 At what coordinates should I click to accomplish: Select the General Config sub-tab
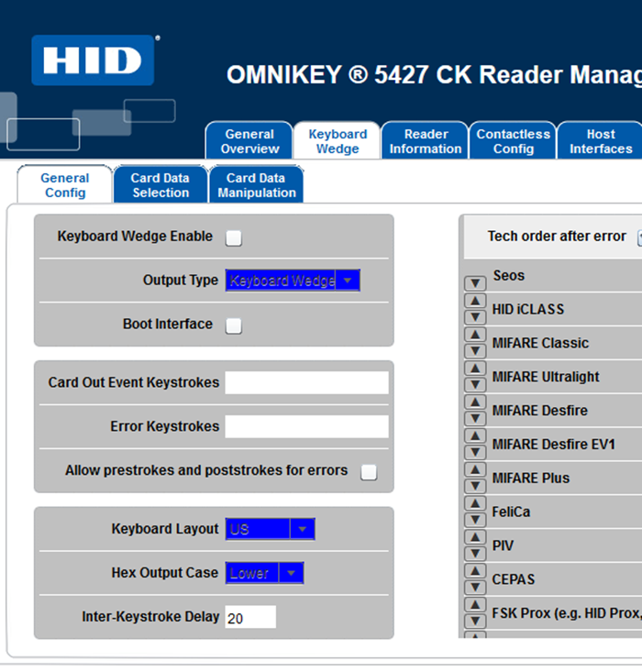coord(65,185)
